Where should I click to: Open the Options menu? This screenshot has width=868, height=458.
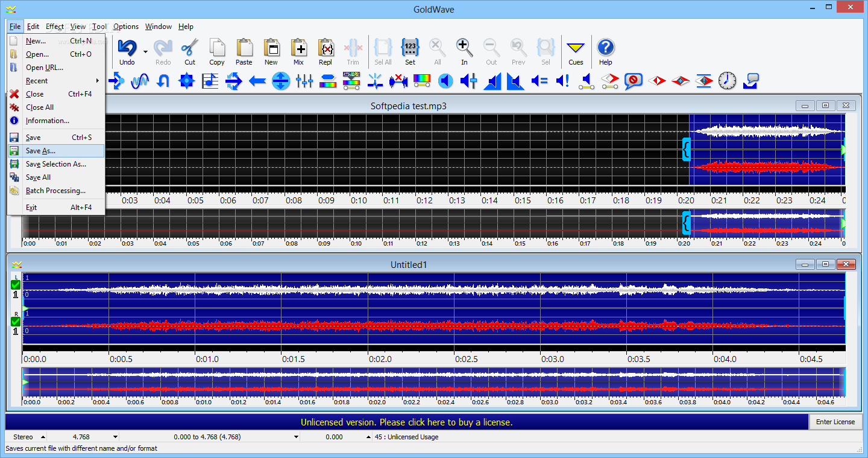[x=125, y=27]
